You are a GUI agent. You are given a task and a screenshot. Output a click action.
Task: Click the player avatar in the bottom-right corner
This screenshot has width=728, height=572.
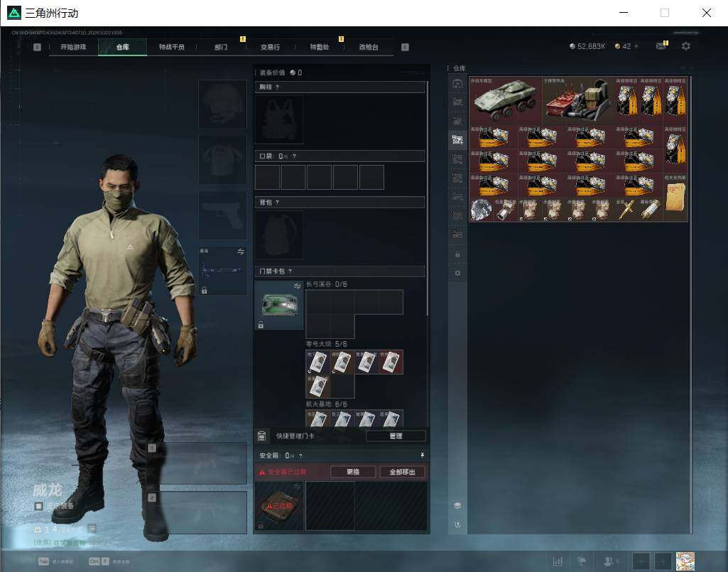tap(685, 561)
